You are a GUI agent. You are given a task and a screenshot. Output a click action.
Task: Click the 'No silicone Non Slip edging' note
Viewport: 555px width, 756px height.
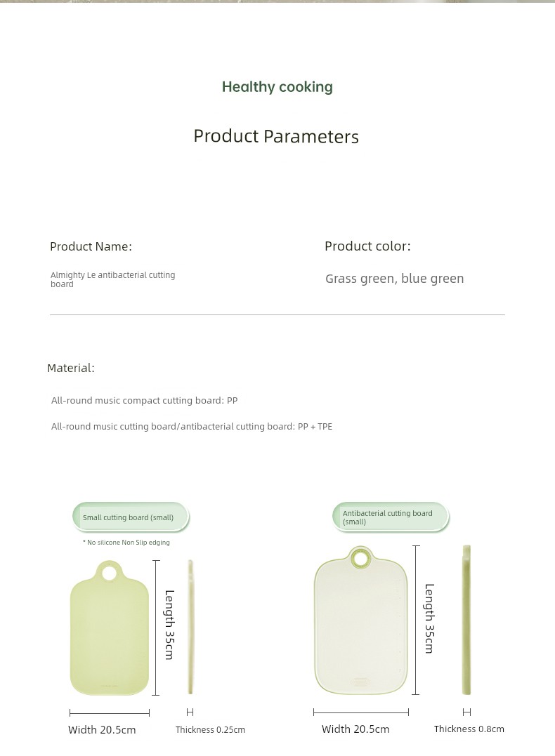(x=126, y=543)
